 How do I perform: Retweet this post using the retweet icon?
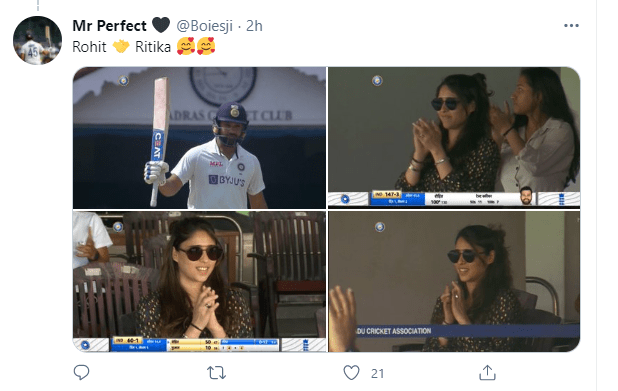(216, 372)
